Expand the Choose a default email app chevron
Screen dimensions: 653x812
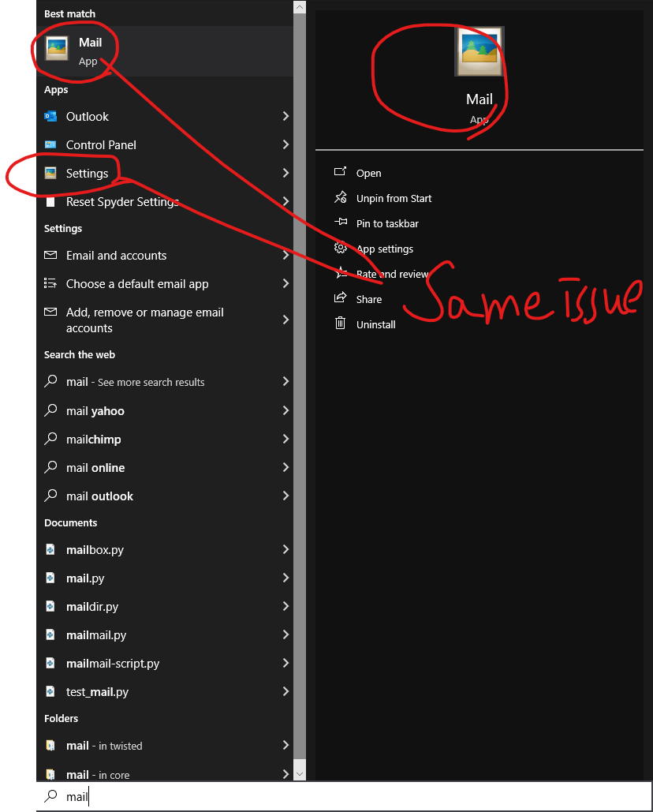click(285, 283)
